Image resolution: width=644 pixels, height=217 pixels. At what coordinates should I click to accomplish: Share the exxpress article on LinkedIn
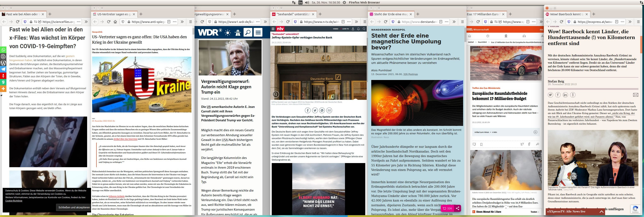565,95
